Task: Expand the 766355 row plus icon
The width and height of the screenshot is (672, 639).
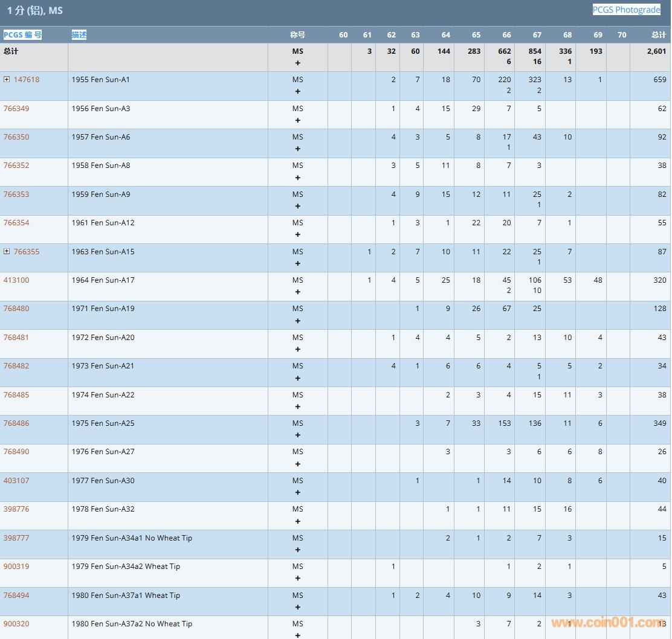Action: click(x=7, y=252)
